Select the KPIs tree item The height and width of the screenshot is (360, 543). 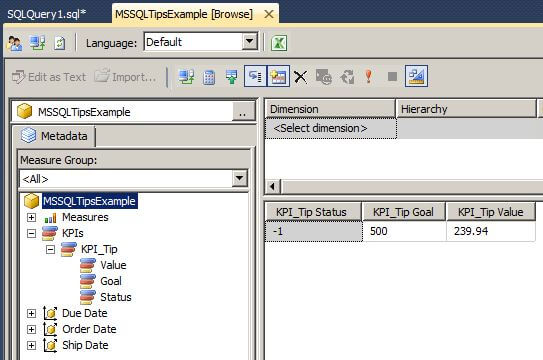[73, 233]
